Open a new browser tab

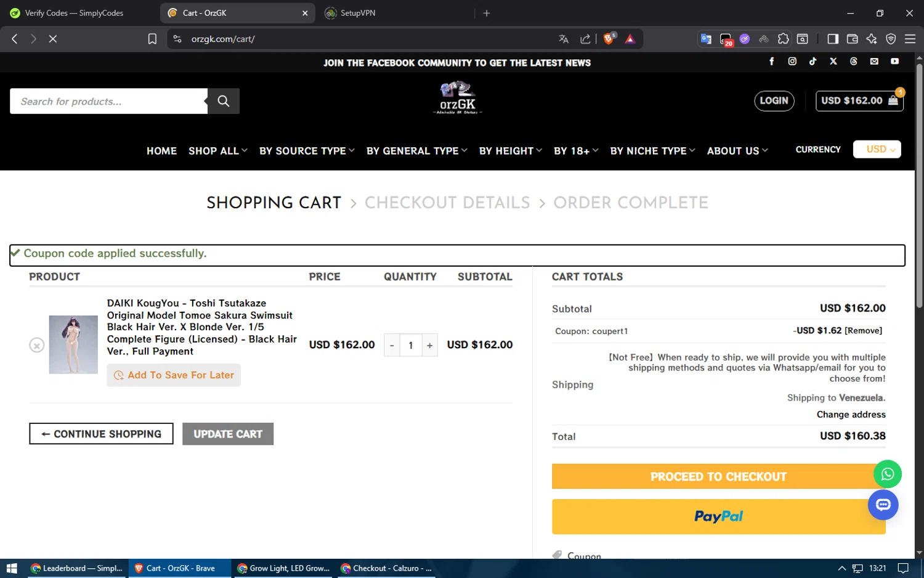(487, 13)
